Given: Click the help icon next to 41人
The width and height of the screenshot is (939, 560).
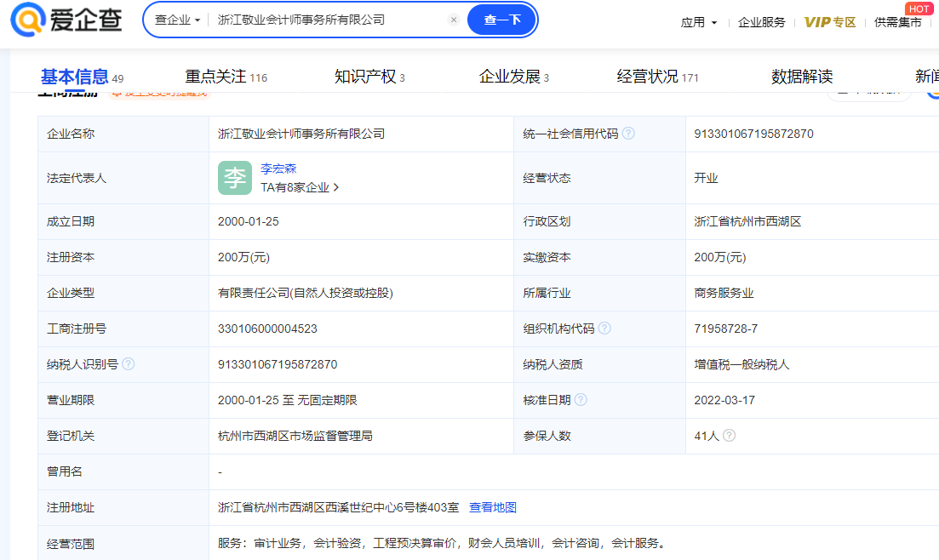Looking at the screenshot, I should click(729, 436).
